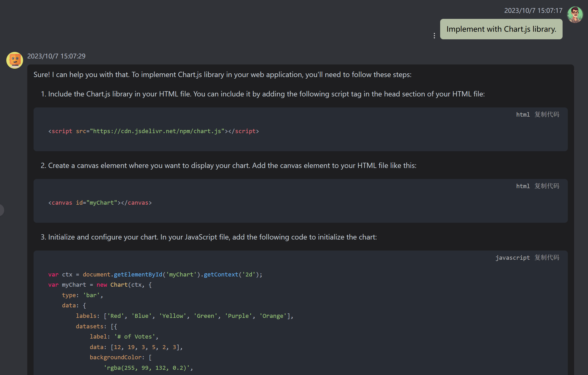The height and width of the screenshot is (375, 588).
Task: Click the 15:07:17 user message timestamp
Action: coord(533,10)
